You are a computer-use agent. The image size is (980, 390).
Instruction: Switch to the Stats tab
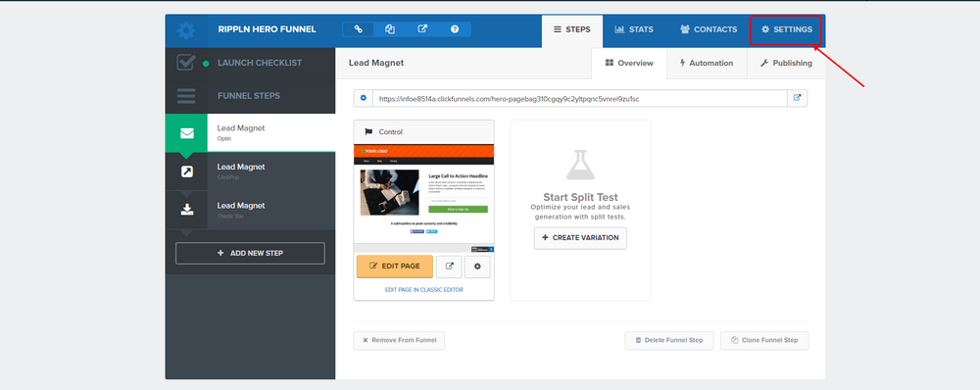pos(634,29)
